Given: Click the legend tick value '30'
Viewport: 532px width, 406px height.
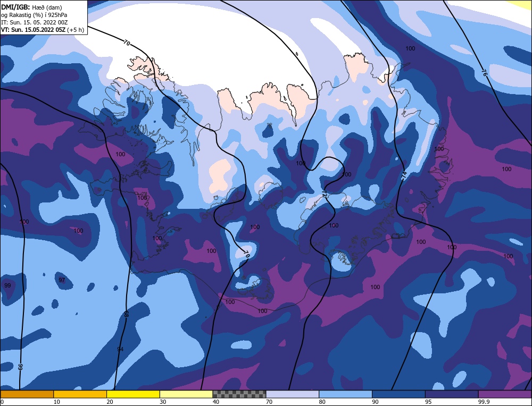Looking at the screenshot, I should coord(163,402).
